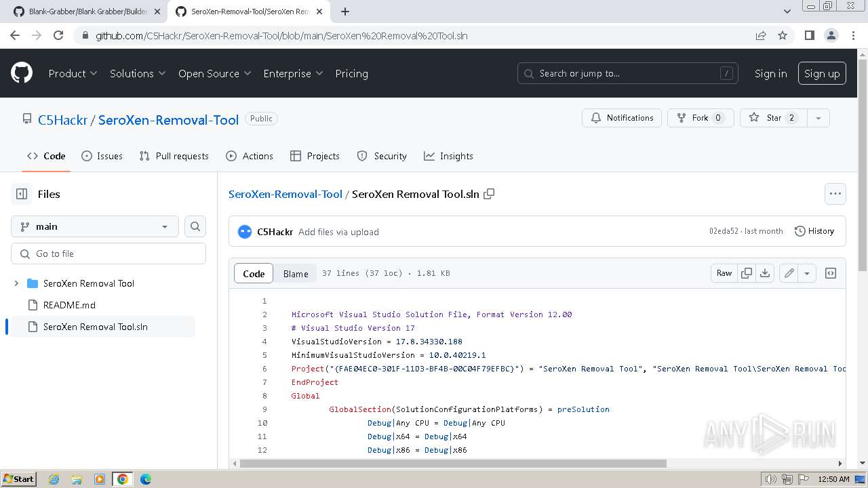Share this page icon in address bar

[761, 35]
